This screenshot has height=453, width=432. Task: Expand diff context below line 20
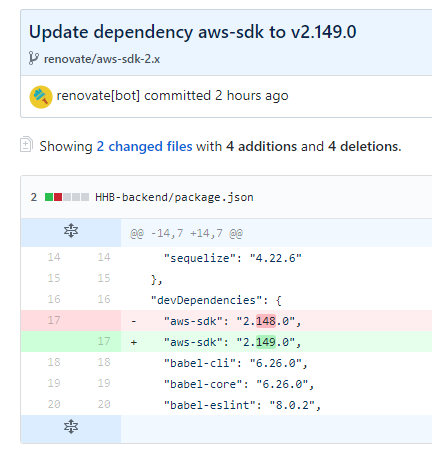coord(71,427)
